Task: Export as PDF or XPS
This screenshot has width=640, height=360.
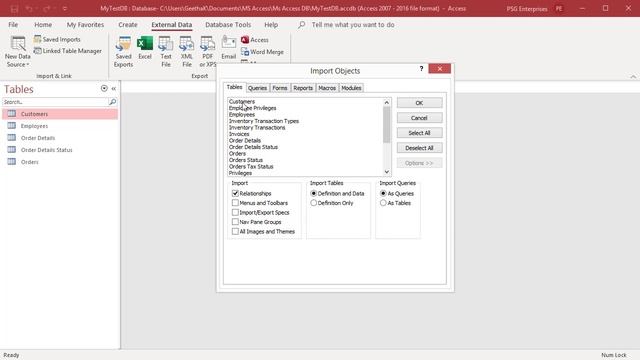Action: point(207,51)
